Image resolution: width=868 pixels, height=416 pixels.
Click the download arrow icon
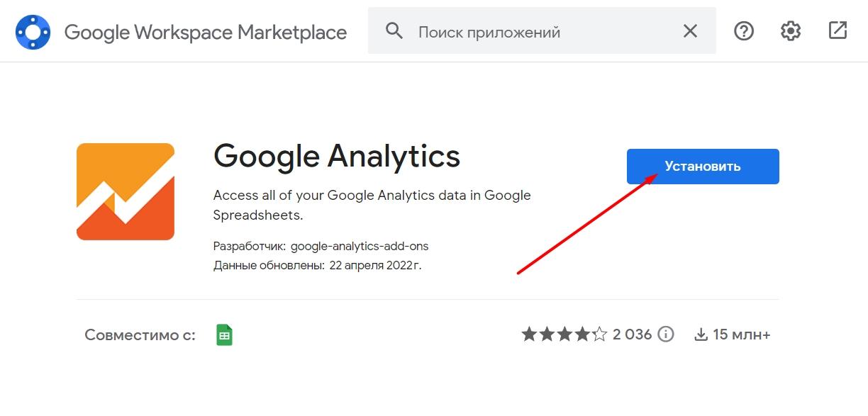[x=701, y=335]
